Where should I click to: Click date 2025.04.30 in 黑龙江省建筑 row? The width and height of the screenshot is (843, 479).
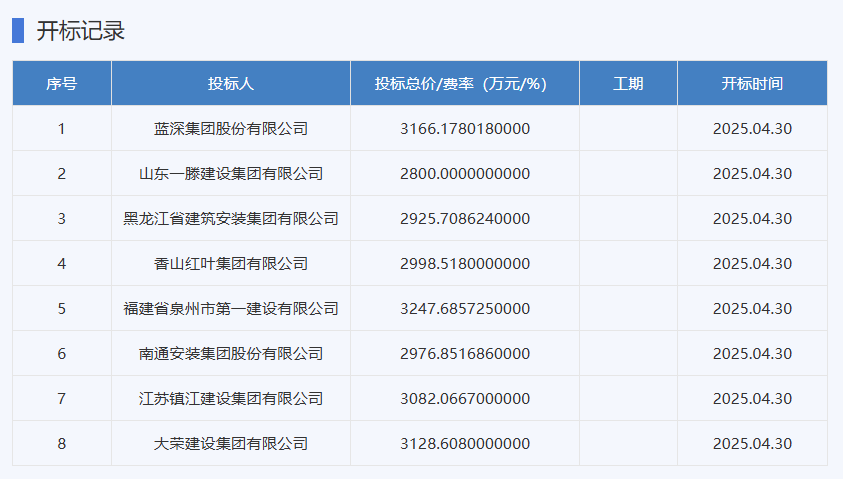[752, 218]
